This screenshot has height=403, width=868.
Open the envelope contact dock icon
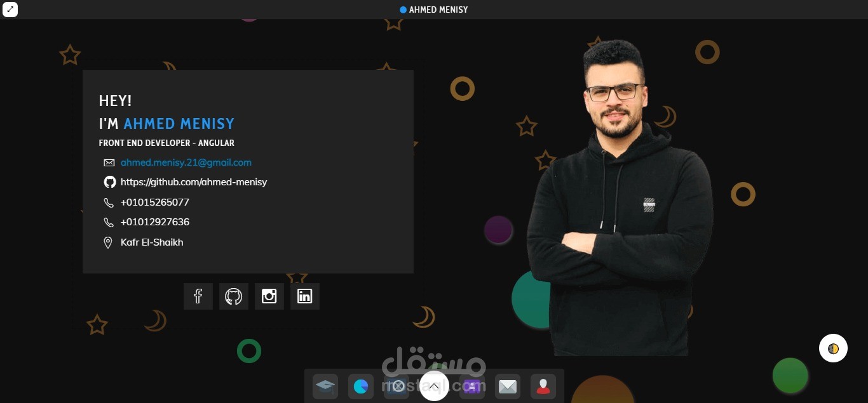(508, 386)
